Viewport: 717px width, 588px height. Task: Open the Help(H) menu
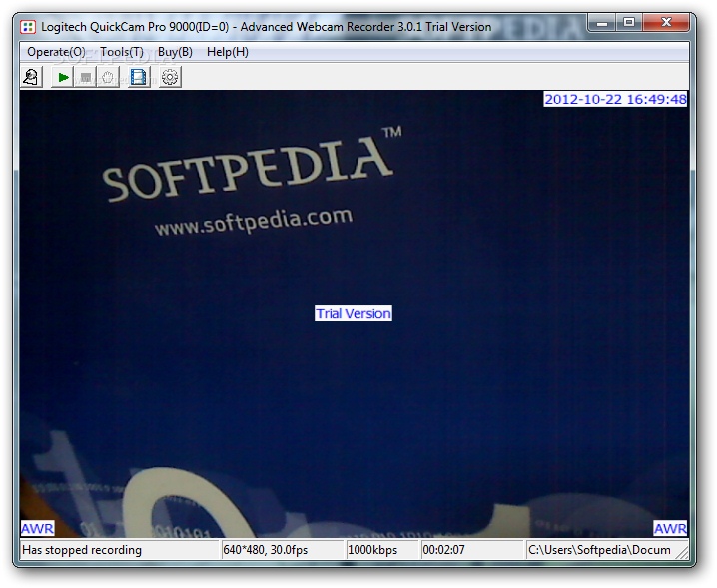228,52
